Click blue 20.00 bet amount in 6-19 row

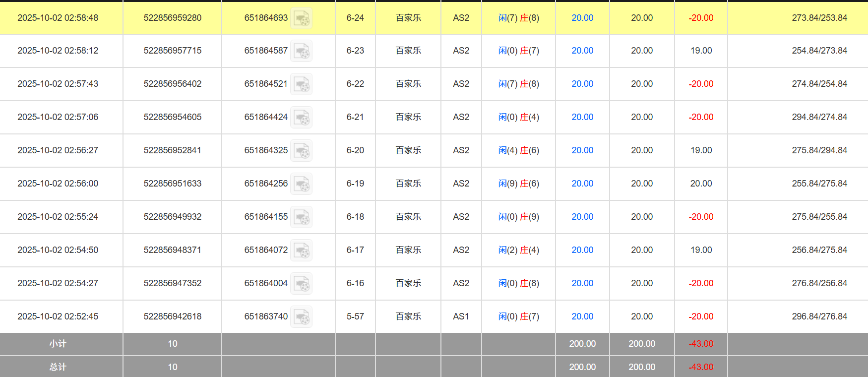[582, 184]
